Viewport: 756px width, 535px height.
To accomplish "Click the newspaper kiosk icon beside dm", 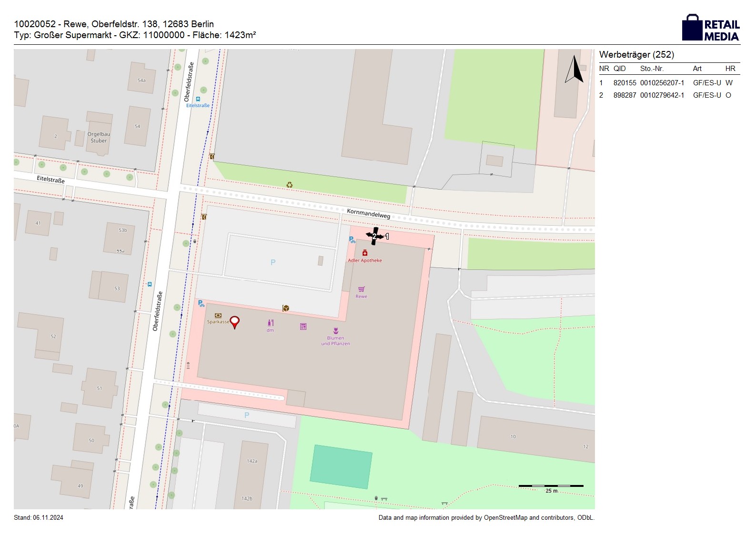I will coord(303,326).
